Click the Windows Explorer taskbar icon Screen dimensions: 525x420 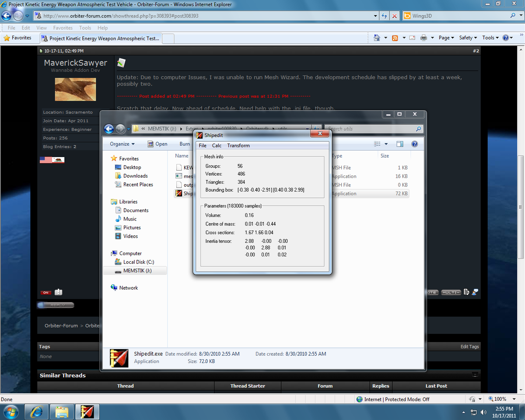(x=62, y=412)
